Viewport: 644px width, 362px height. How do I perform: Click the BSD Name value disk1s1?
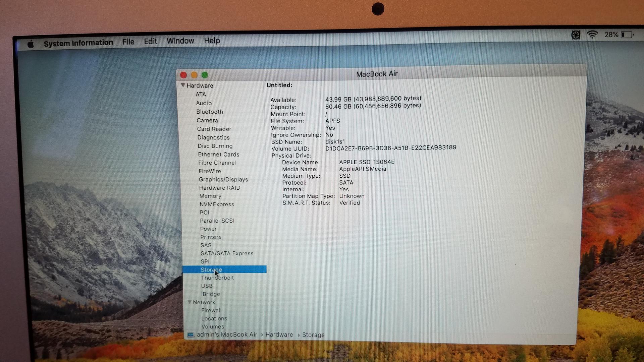(x=335, y=142)
